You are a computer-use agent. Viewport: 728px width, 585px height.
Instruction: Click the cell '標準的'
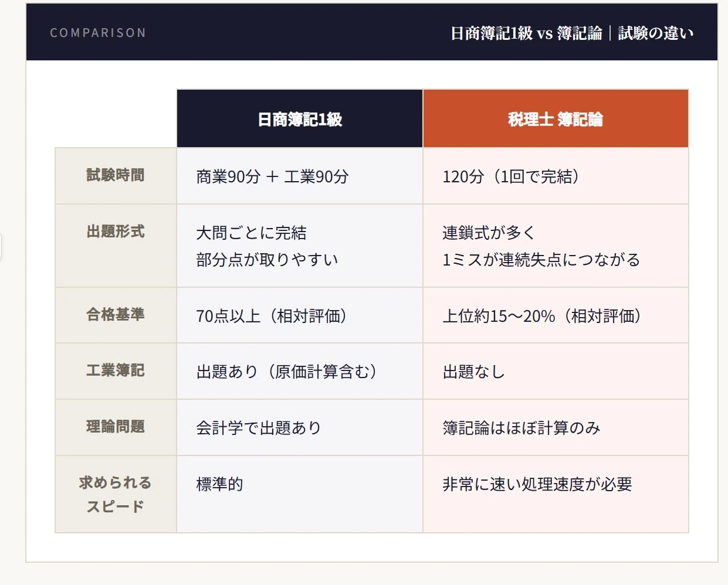point(300,494)
